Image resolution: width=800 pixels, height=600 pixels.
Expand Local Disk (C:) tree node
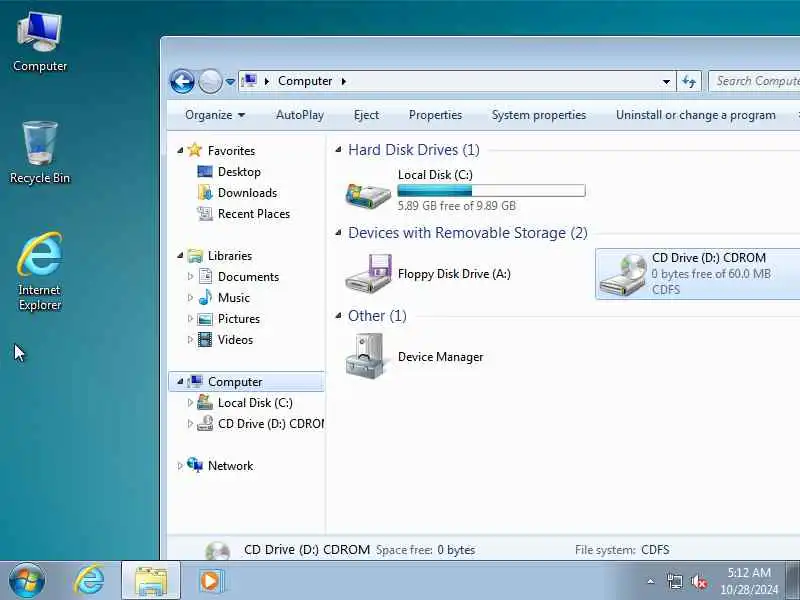[190, 403]
